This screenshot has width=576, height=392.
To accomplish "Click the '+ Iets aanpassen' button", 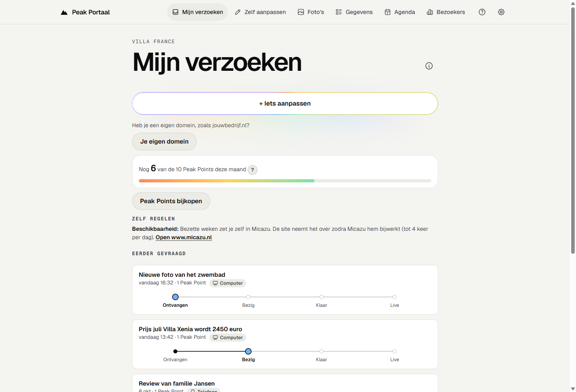I will 285,104.
